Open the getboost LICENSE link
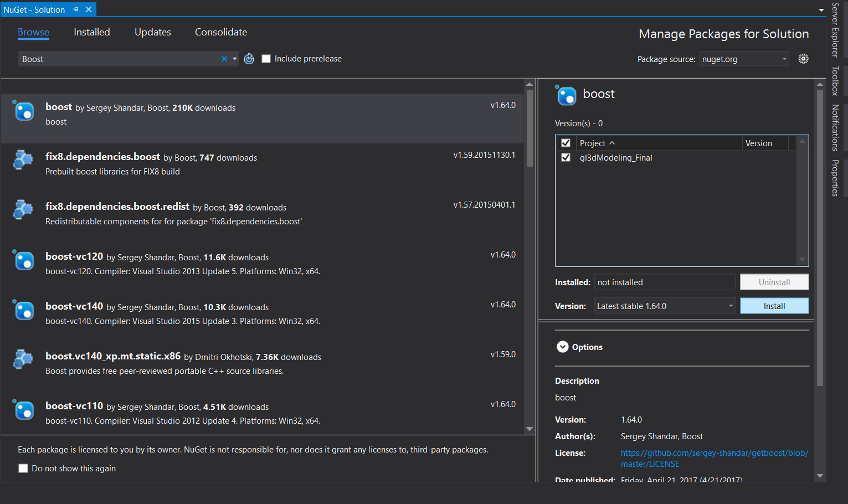Image resolution: width=848 pixels, height=504 pixels. tap(714, 459)
